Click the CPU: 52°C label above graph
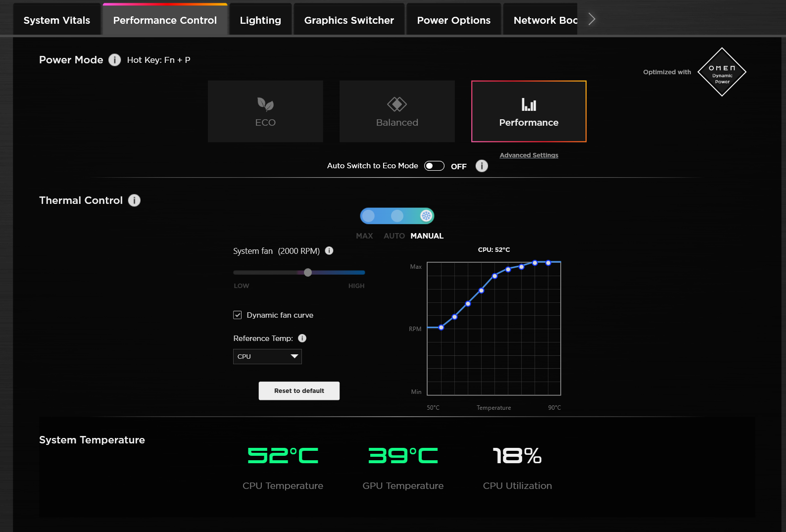The height and width of the screenshot is (532, 786). 494,250
